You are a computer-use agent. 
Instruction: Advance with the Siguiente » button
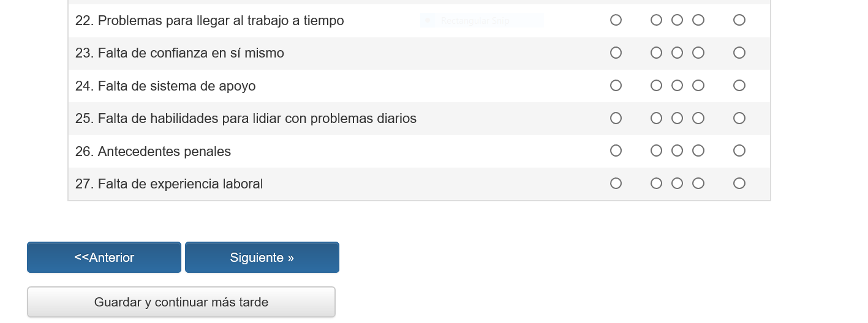262,258
